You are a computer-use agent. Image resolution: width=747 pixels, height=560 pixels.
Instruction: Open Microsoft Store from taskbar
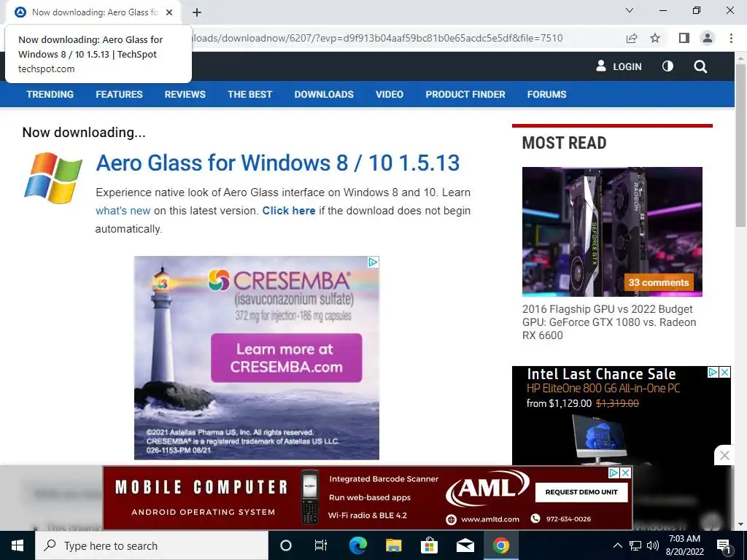429,545
